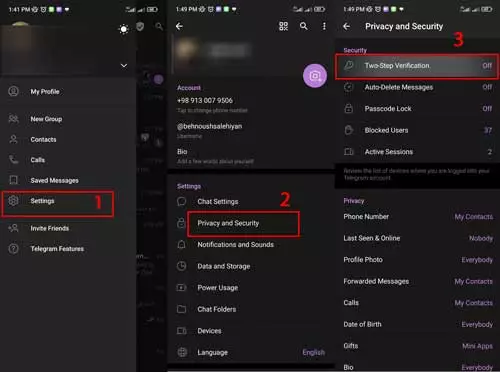Click the New Group people icon
Viewport: 500px width, 372px height.
pyautogui.click(x=14, y=119)
